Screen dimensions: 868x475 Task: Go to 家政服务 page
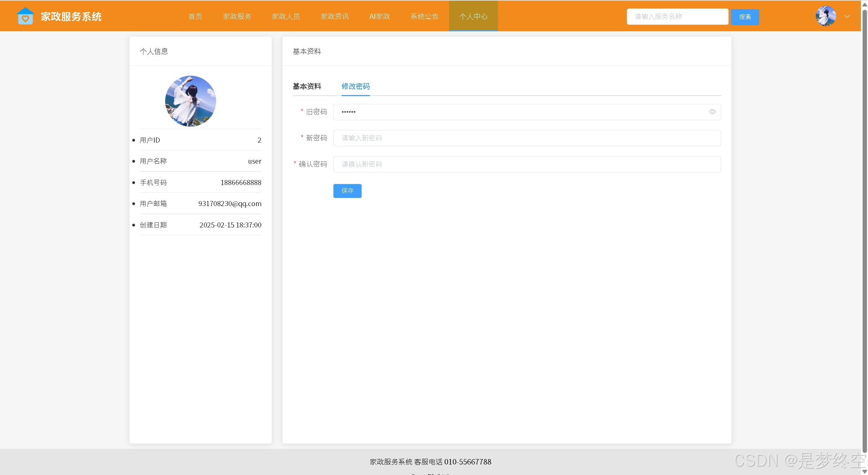click(x=237, y=16)
